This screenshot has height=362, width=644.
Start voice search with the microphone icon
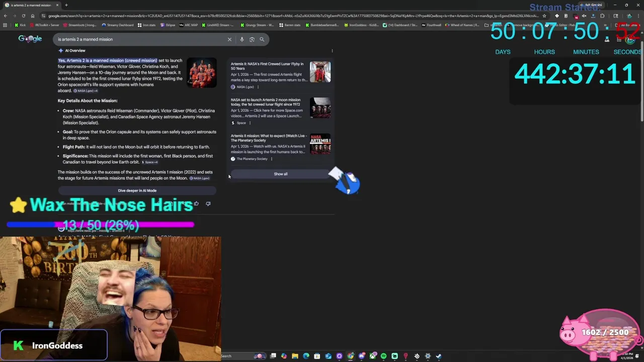click(242, 39)
